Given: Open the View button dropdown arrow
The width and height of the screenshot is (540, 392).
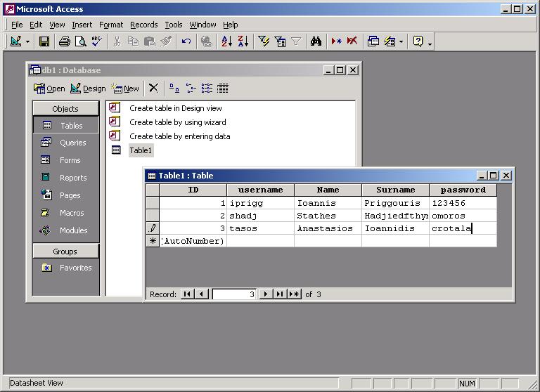Looking at the screenshot, I should tap(28, 42).
